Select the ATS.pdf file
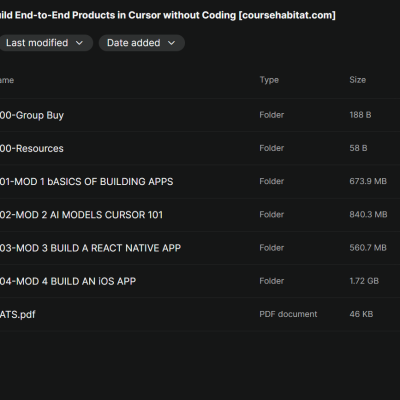This screenshot has height=400, width=400. click(18, 315)
